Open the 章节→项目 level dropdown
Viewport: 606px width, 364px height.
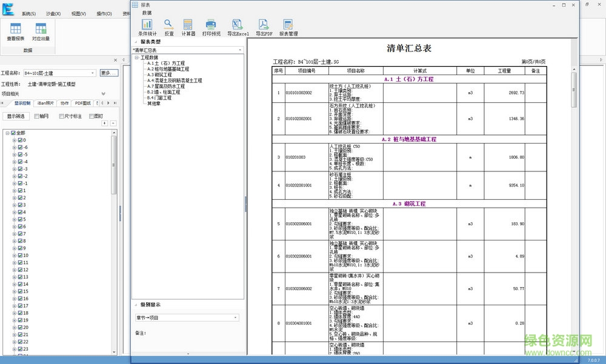coord(187,317)
